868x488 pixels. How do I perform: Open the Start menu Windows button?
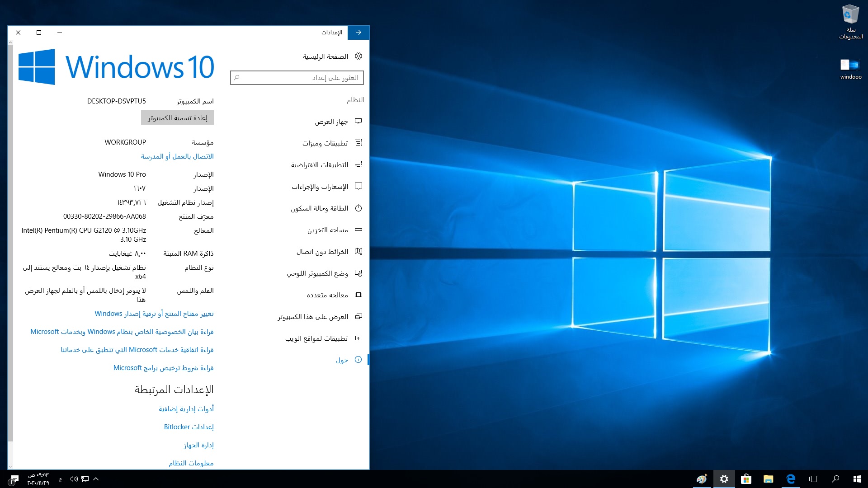click(857, 479)
